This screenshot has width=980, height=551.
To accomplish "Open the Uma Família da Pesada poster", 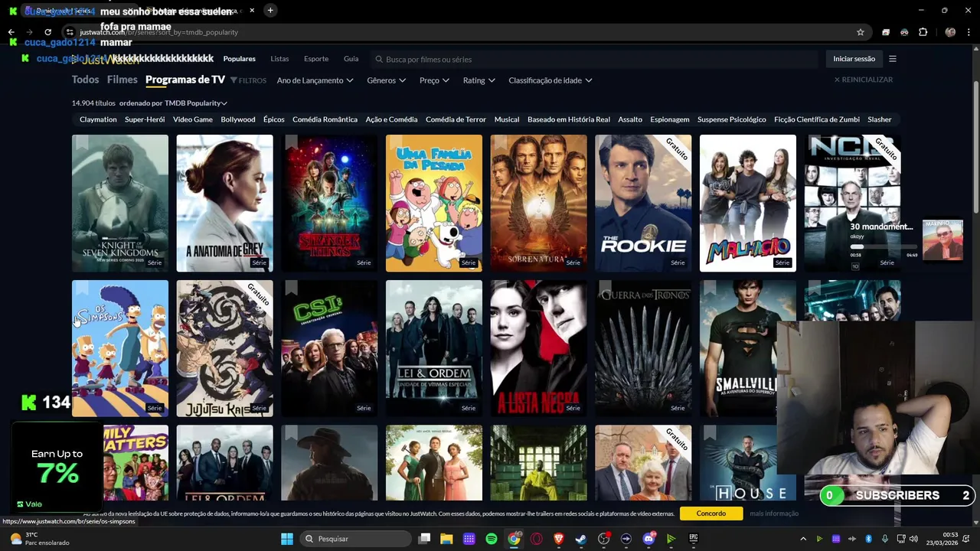I will (434, 203).
